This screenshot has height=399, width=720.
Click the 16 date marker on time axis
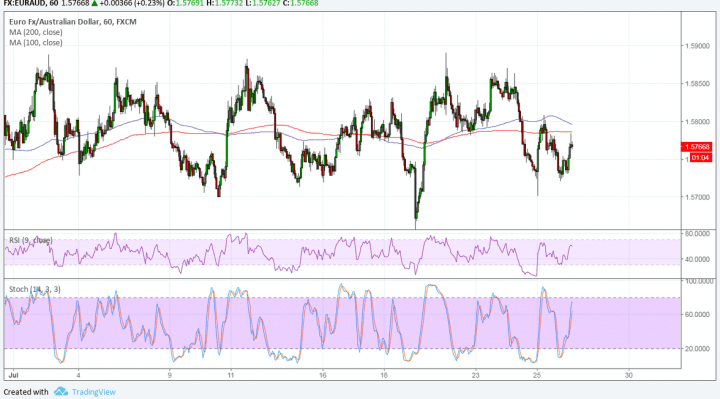click(x=323, y=375)
